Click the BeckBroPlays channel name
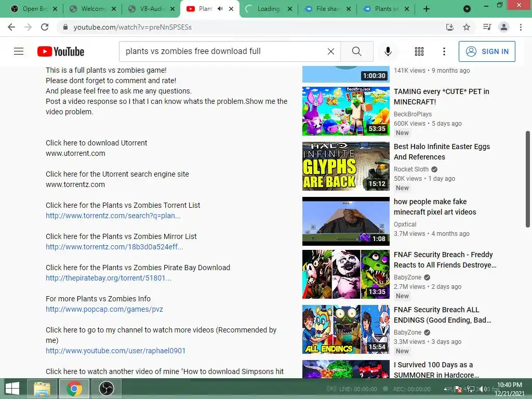Viewport: 532px width, 399px height. [413, 114]
